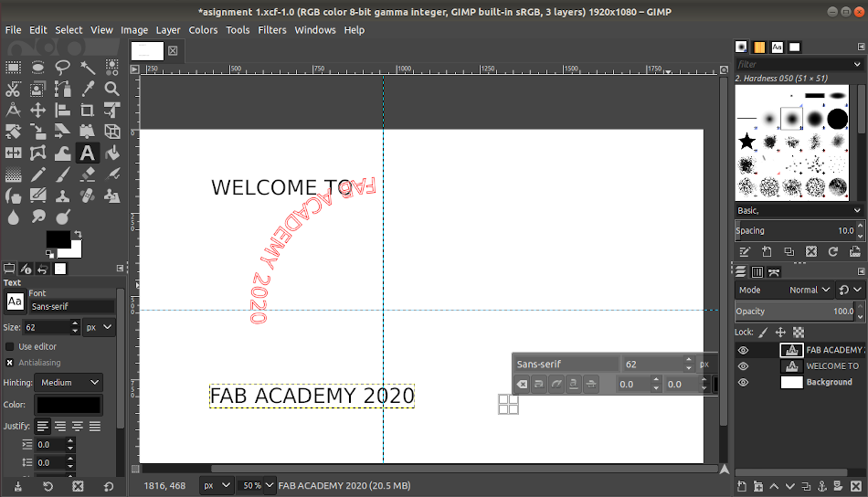
Task: Select the Eraser tool
Action: [88, 174]
